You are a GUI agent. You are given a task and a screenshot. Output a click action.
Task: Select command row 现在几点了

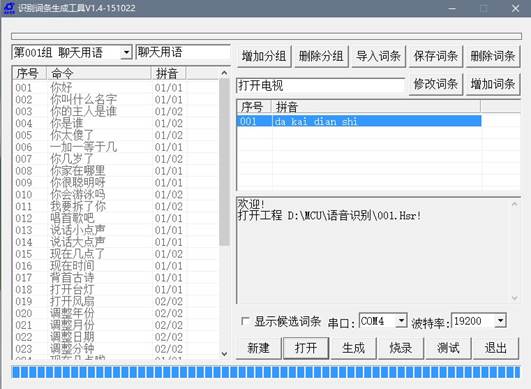point(115,254)
